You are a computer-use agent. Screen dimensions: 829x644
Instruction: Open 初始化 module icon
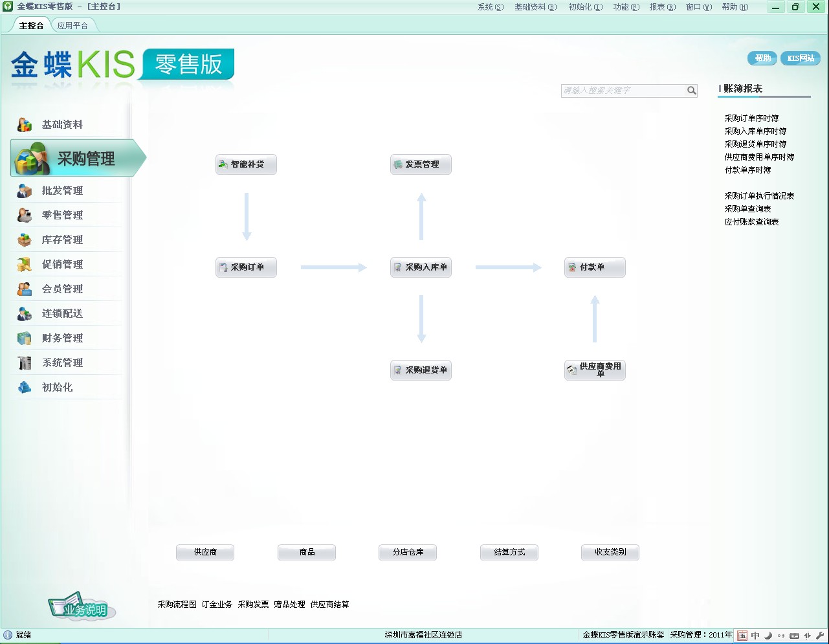click(x=25, y=387)
